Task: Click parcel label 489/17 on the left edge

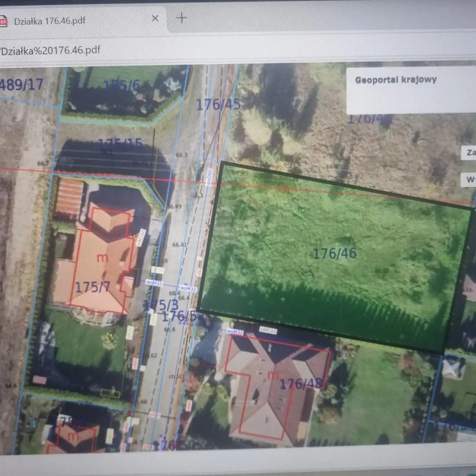Action: [x=21, y=85]
